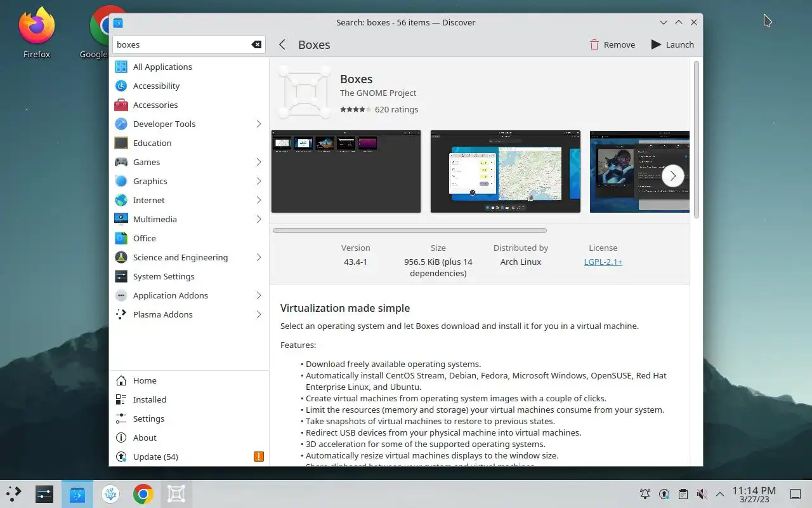Click the Boxes application logo
This screenshot has height=508, width=812.
pos(305,93)
